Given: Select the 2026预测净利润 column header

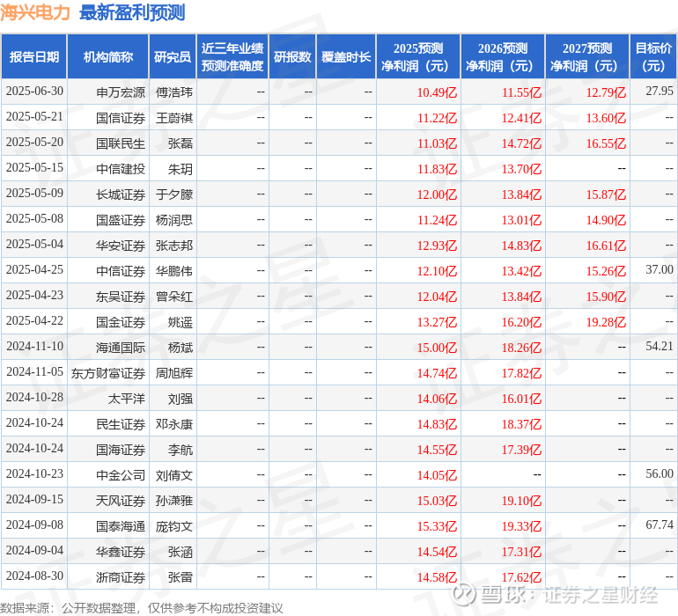Looking at the screenshot, I should coord(503,56).
